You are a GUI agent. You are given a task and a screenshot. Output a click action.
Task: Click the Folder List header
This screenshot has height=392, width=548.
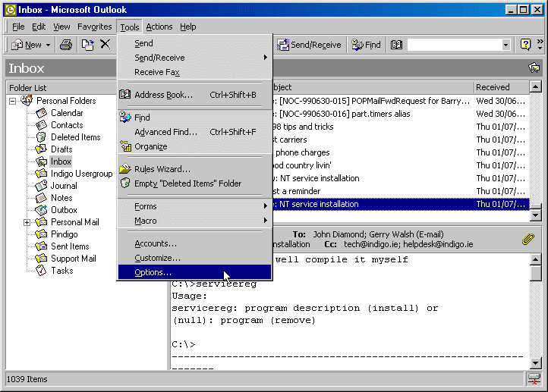[x=61, y=88]
